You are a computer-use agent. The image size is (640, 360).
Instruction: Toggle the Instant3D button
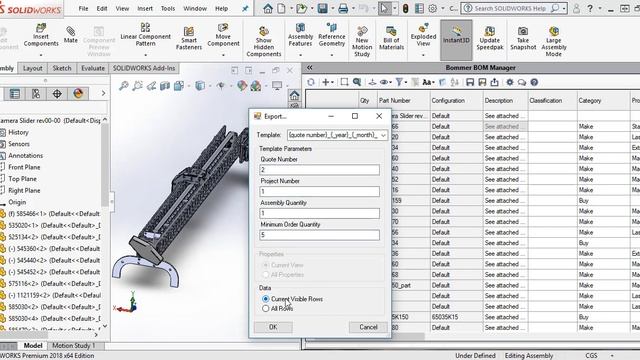point(456,40)
